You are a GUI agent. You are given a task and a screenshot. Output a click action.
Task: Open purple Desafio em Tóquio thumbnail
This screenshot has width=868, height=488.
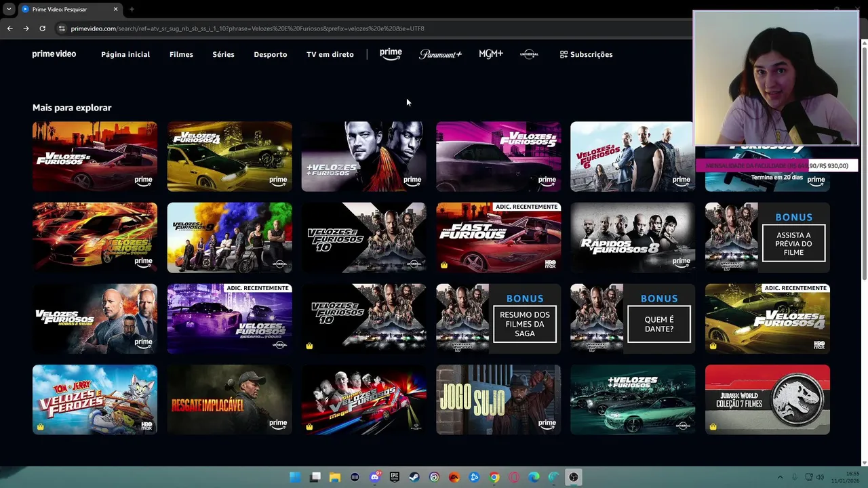[x=230, y=319]
